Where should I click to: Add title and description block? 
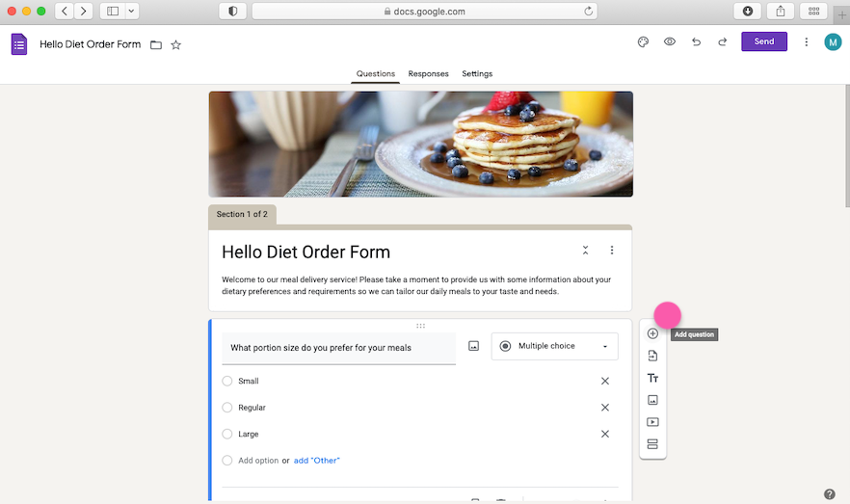(x=652, y=379)
